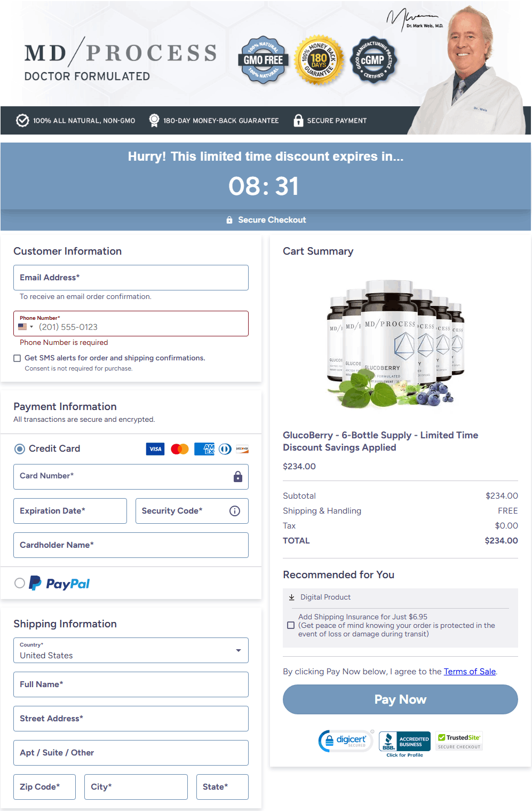The height and width of the screenshot is (811, 532).
Task: Click the TrustedSite secure checkout badge
Action: click(x=459, y=741)
